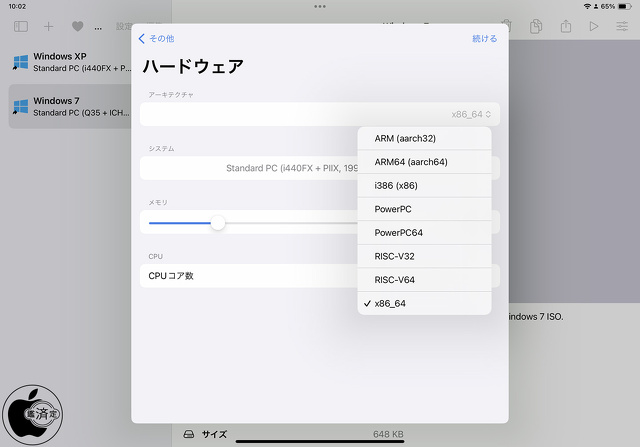Click the memory slider knob

point(218,222)
